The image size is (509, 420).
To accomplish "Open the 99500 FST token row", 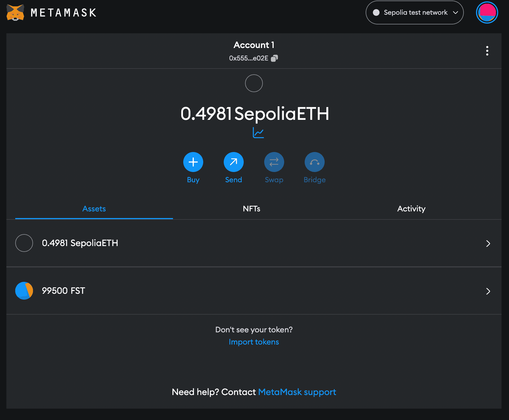I will click(x=254, y=291).
